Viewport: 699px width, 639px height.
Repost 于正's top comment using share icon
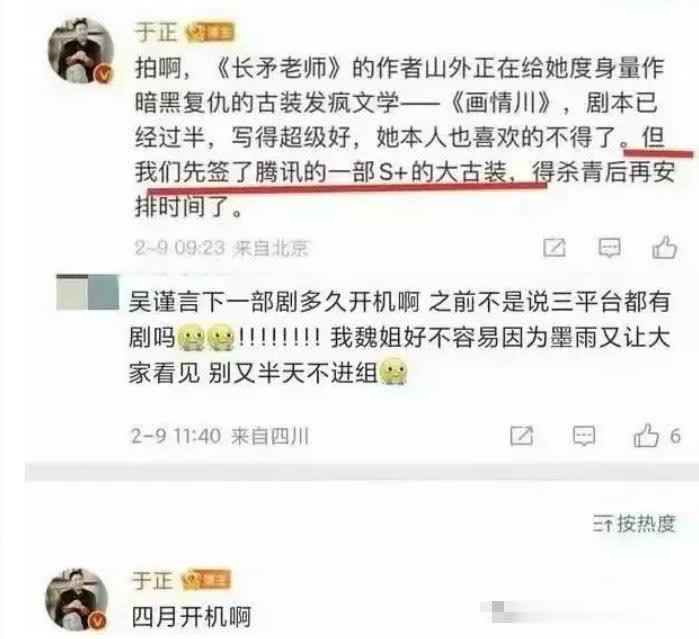[x=555, y=247]
